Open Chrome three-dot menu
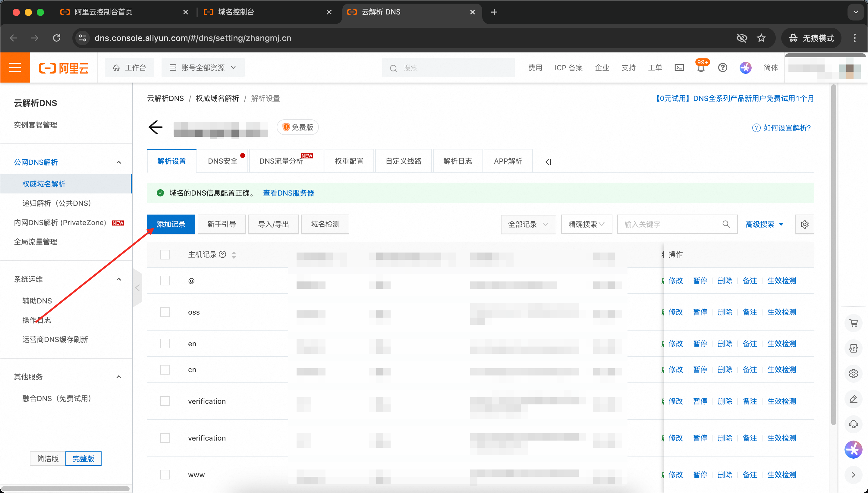868x493 pixels. click(855, 38)
